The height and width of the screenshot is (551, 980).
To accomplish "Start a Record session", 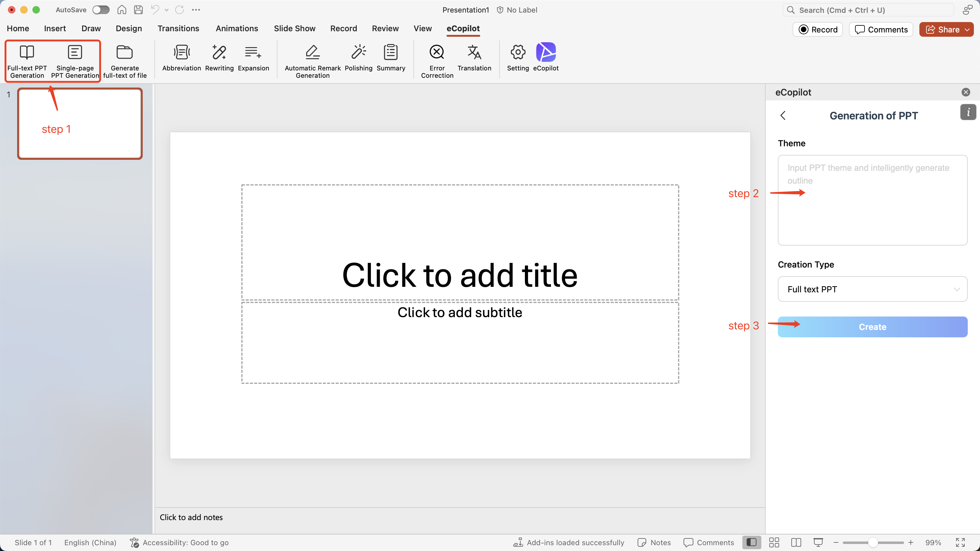I will tap(818, 29).
